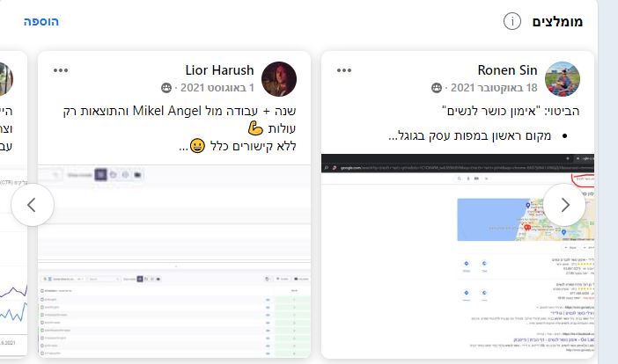
Task: Click the Ronen Sin name link
Action: [507, 70]
